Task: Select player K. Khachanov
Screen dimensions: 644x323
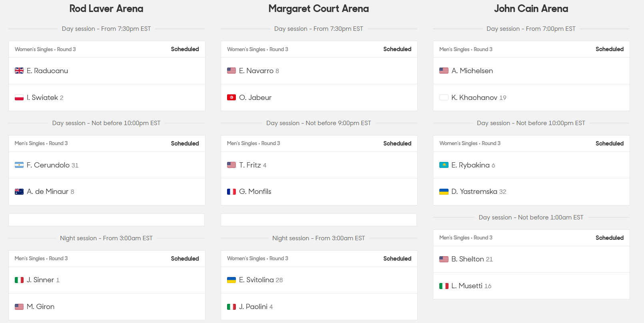Action: point(475,98)
